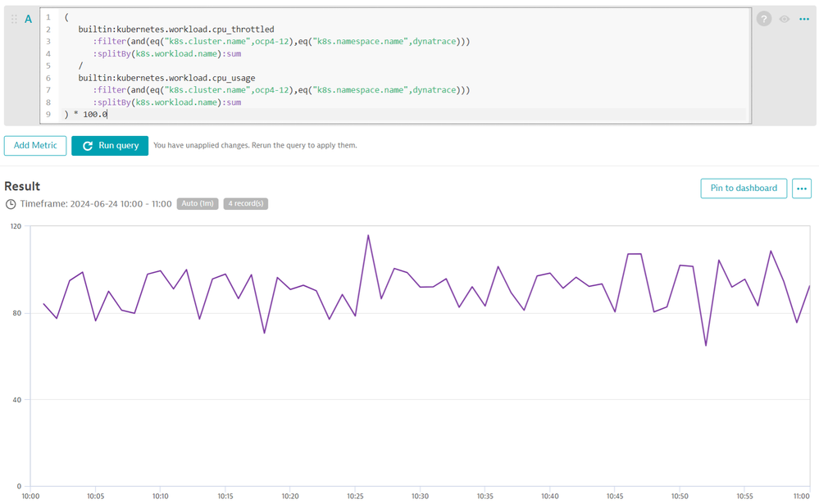Click the Auto (1m) resolution badge
This screenshot has width=819, height=504.
pyautogui.click(x=198, y=204)
